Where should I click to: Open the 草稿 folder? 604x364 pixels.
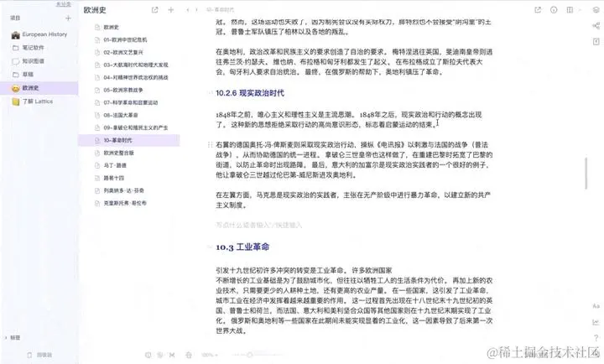click(23, 75)
